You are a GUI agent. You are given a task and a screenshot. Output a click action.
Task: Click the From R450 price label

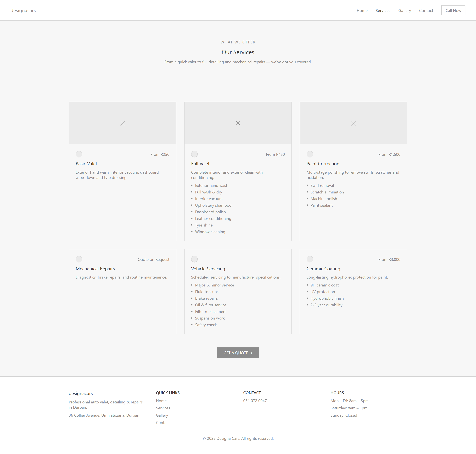point(275,154)
